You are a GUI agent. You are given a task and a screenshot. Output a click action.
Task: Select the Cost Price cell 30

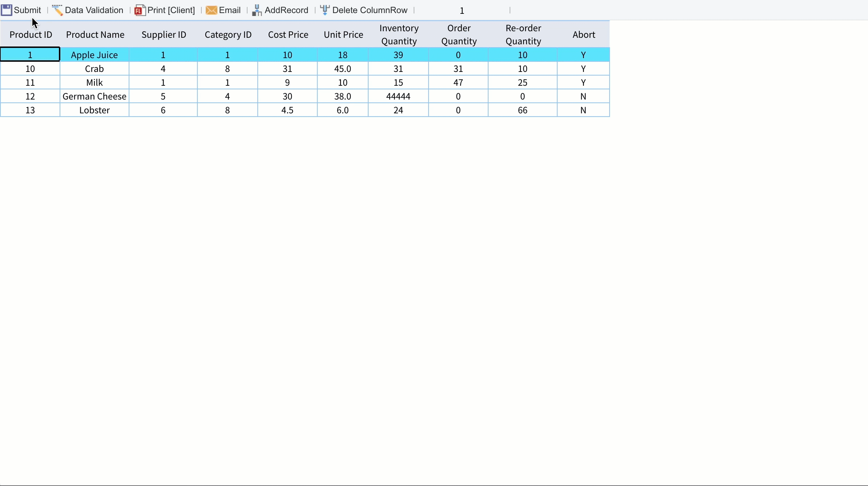288,96
